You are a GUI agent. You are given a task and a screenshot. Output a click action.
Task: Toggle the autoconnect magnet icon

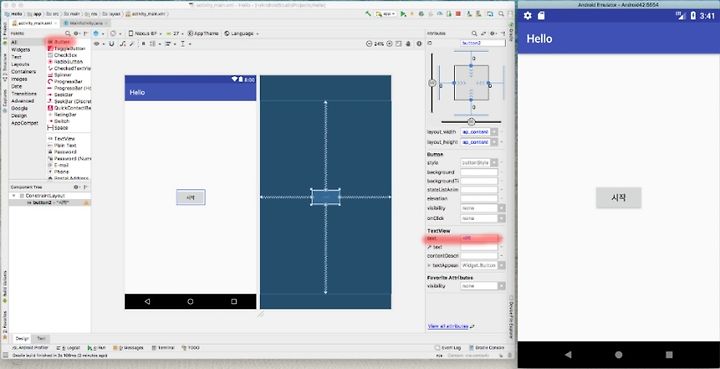(x=111, y=44)
